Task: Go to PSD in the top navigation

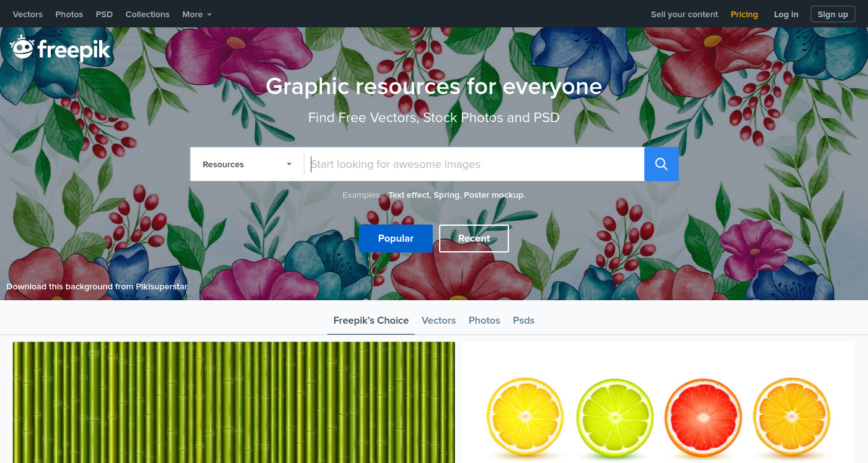Action: point(104,14)
